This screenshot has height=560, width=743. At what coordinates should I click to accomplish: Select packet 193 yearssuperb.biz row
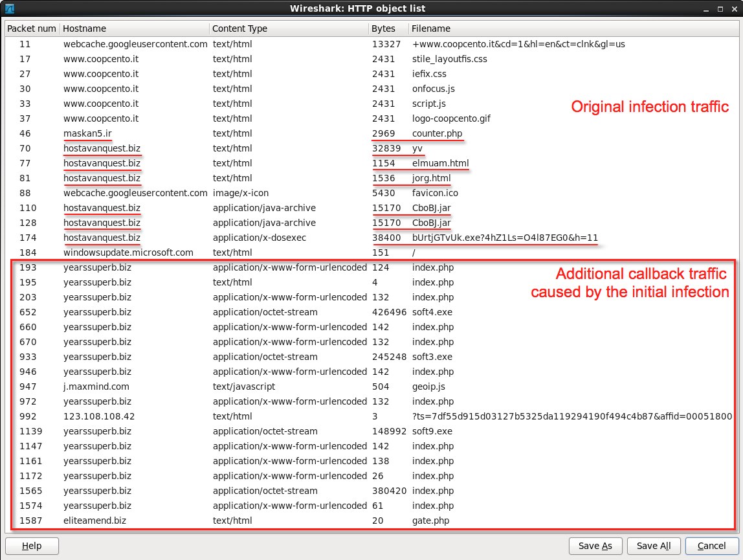click(371, 267)
